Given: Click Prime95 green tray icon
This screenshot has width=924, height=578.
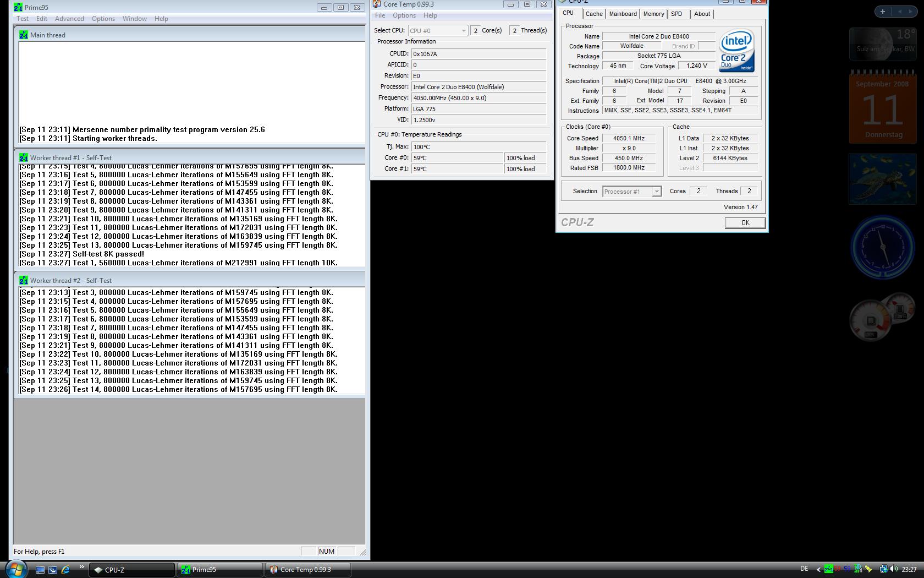Looking at the screenshot, I should pos(828,570).
